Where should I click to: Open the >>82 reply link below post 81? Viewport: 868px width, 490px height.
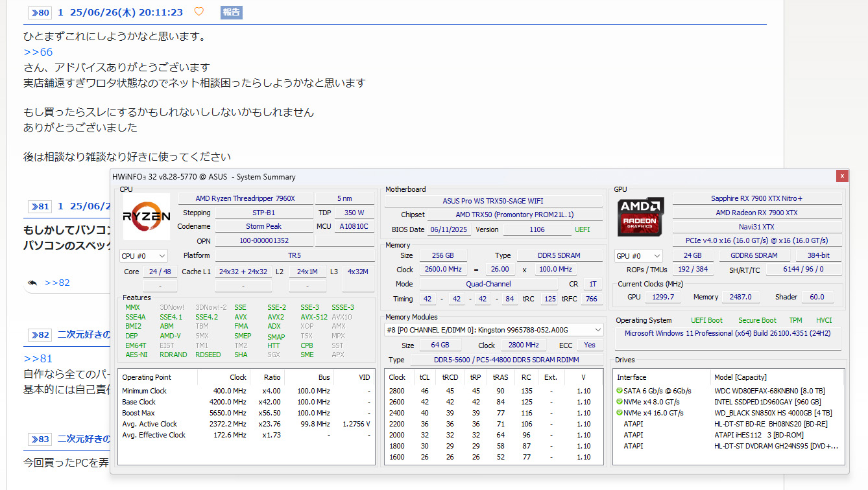click(x=57, y=283)
